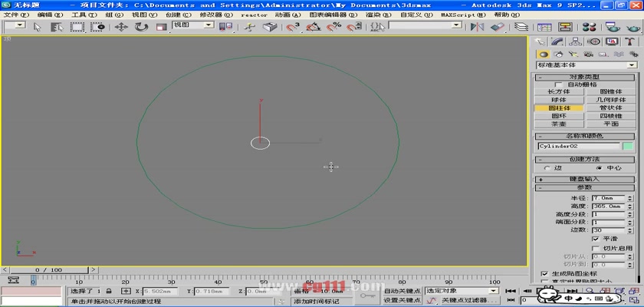Viewport: 644px width, 307px height.
Task: Open the 渲染 menu
Action: coord(378,15)
